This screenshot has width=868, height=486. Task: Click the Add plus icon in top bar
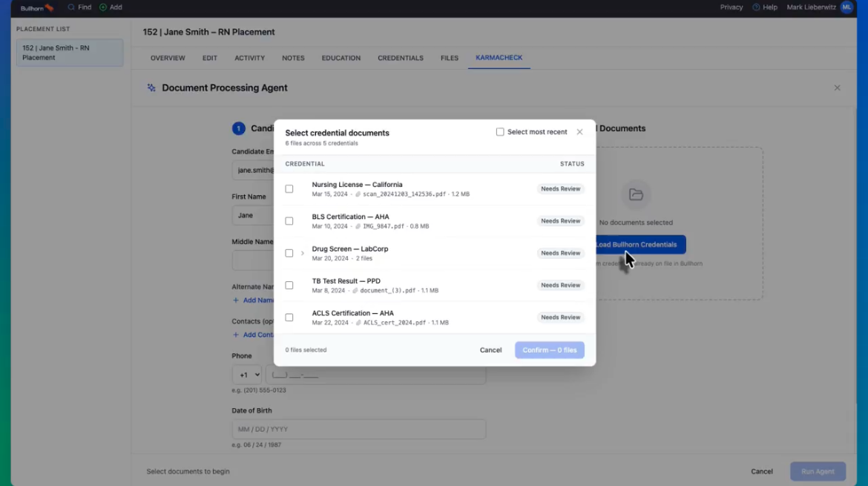point(103,7)
